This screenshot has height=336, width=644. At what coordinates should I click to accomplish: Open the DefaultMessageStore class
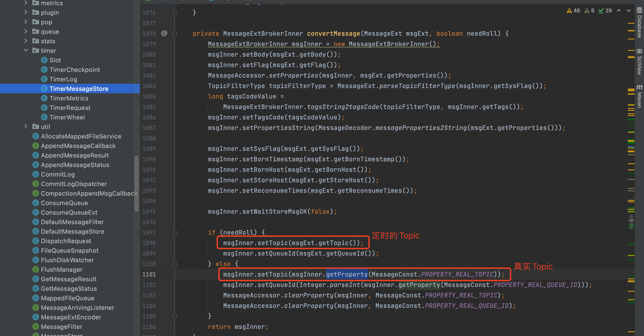point(73,232)
